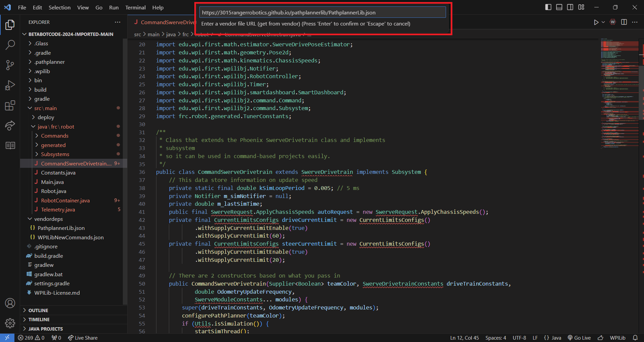Open the editor More Actions ellipsis
The image size is (644, 342).
pyautogui.click(x=635, y=22)
